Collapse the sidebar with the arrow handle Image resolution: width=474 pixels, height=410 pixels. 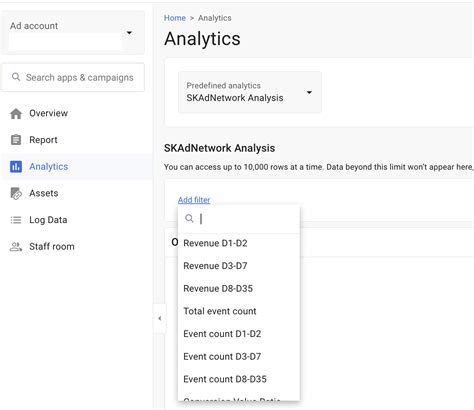tap(160, 318)
